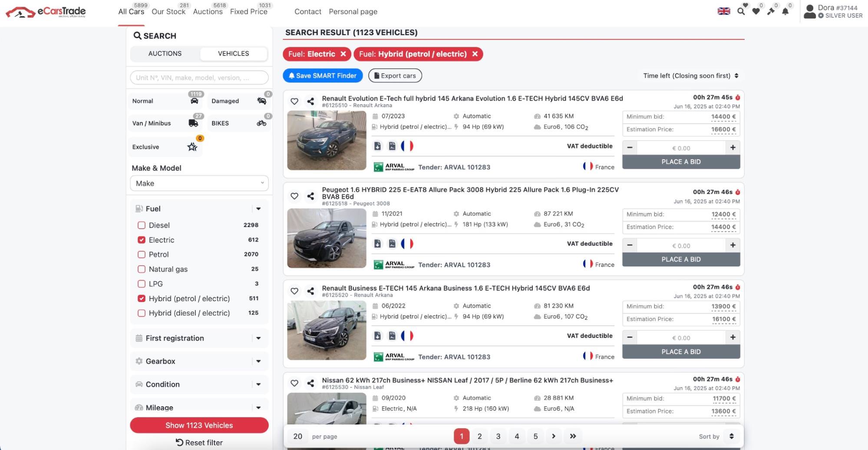Download first document icon for Renault Evolution
The height and width of the screenshot is (450, 868).
point(377,146)
